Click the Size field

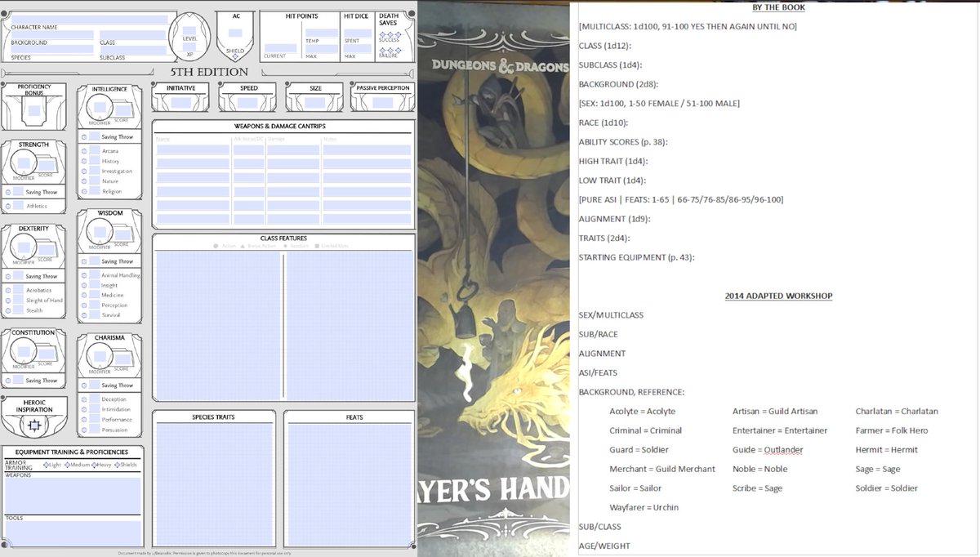314,102
